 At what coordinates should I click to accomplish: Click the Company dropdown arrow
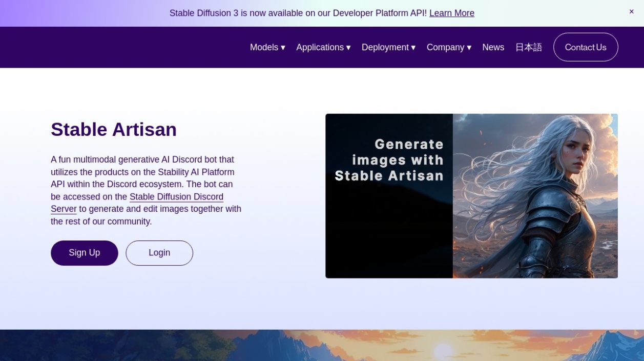[469, 47]
